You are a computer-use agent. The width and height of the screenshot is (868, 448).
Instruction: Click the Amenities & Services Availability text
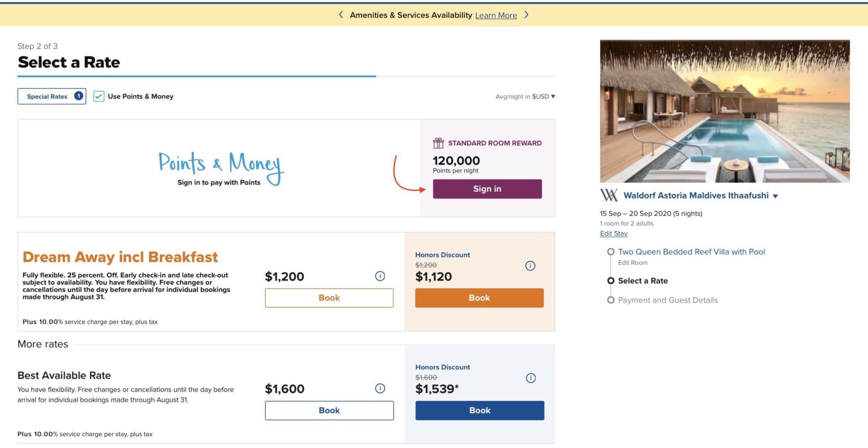(411, 15)
